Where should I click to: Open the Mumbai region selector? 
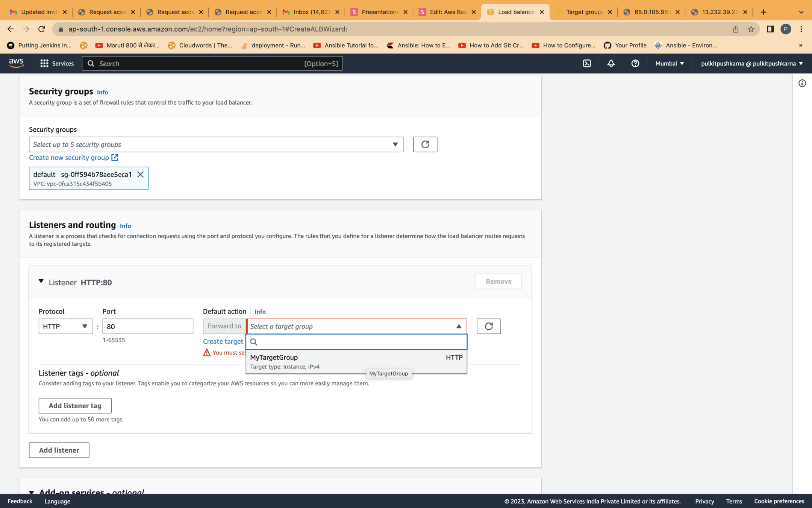coord(669,64)
